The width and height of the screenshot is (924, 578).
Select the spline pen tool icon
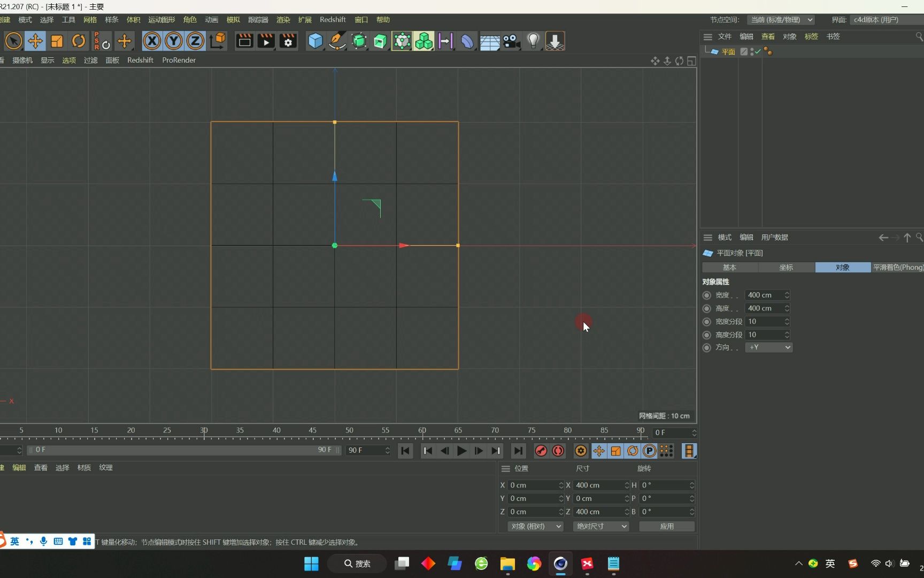point(337,41)
